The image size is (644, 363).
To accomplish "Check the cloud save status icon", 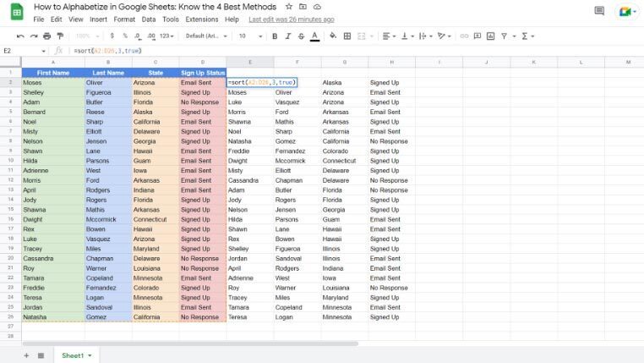I will (x=317, y=7).
